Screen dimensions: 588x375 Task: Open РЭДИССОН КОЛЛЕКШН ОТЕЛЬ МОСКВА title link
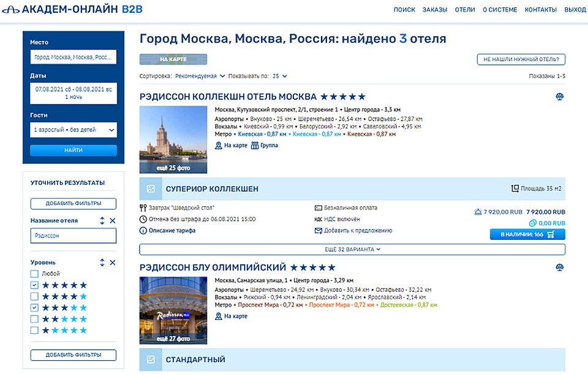[228, 97]
